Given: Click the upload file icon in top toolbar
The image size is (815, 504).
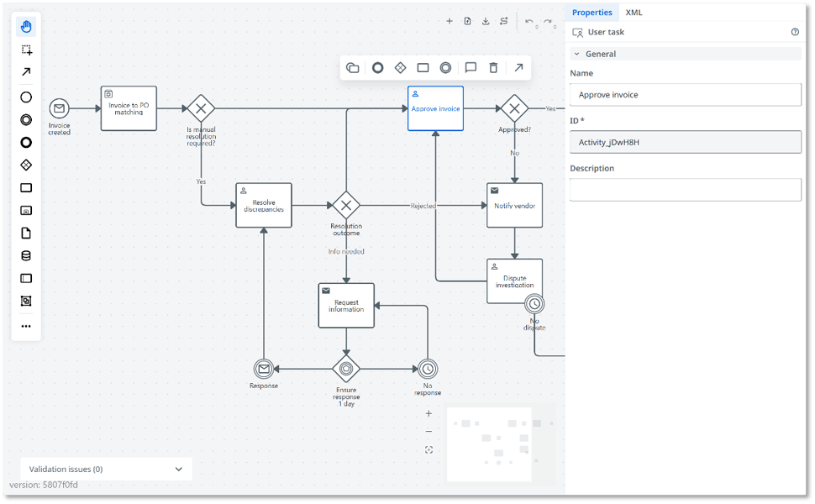Looking at the screenshot, I should (x=468, y=21).
